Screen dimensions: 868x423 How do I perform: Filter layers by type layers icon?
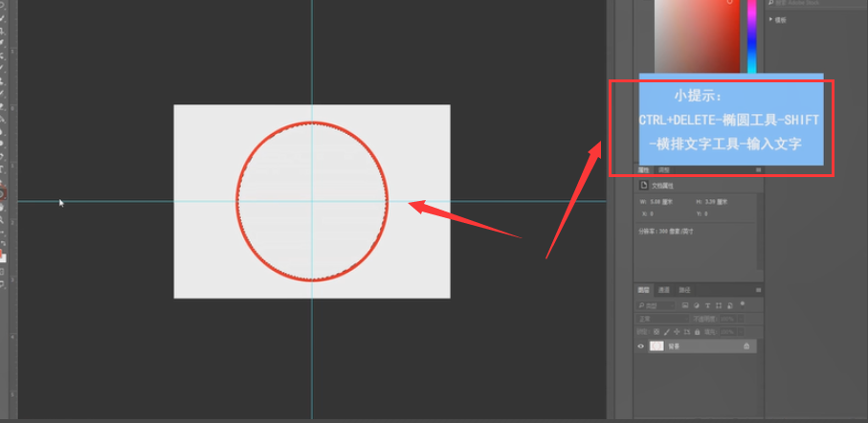click(707, 305)
